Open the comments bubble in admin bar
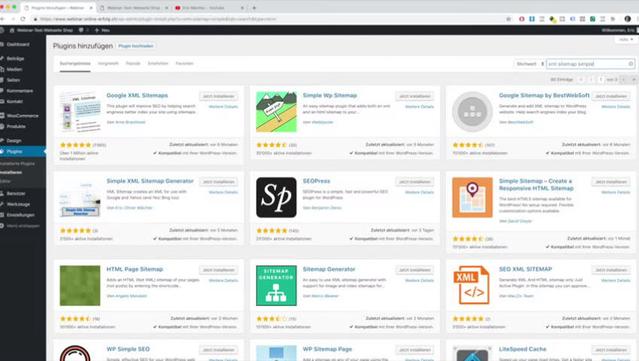Screen dimensions: 639x361 click(x=81, y=30)
